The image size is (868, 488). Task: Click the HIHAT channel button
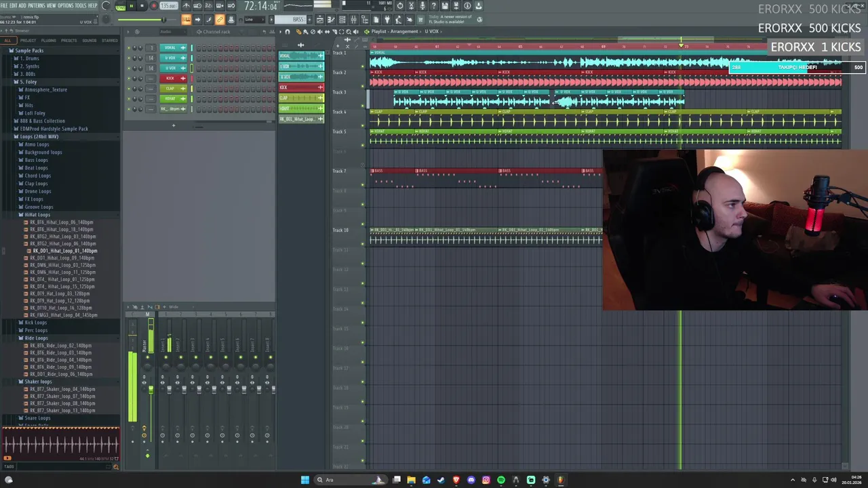(174, 99)
